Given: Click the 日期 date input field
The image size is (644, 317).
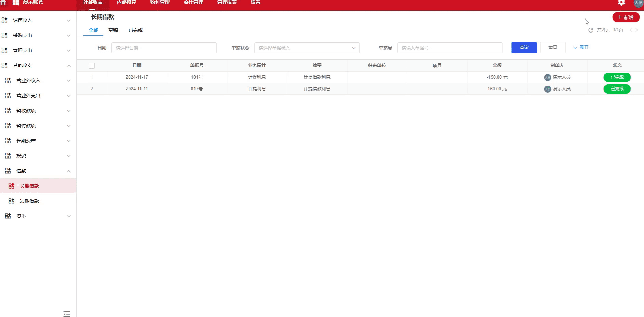Looking at the screenshot, I should (x=164, y=48).
